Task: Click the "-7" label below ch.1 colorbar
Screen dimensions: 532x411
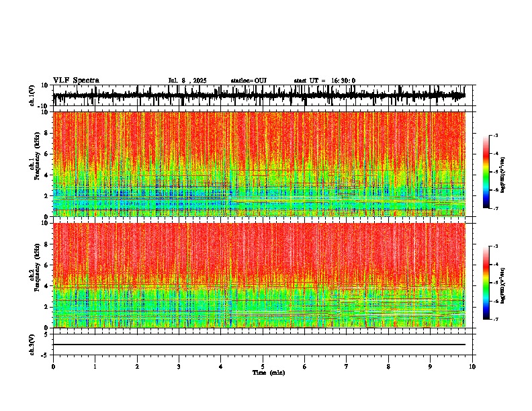Action: coord(496,208)
